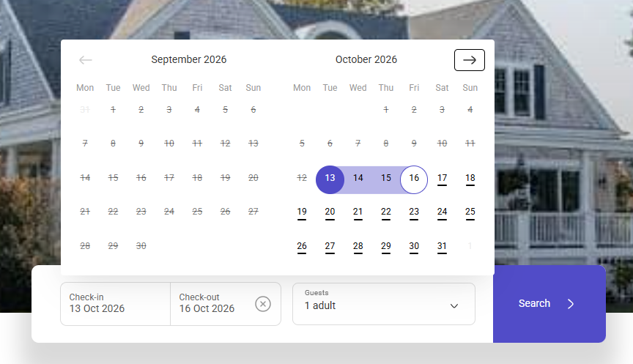
Task: Choose October 31 on the calendar
Action: point(442,248)
